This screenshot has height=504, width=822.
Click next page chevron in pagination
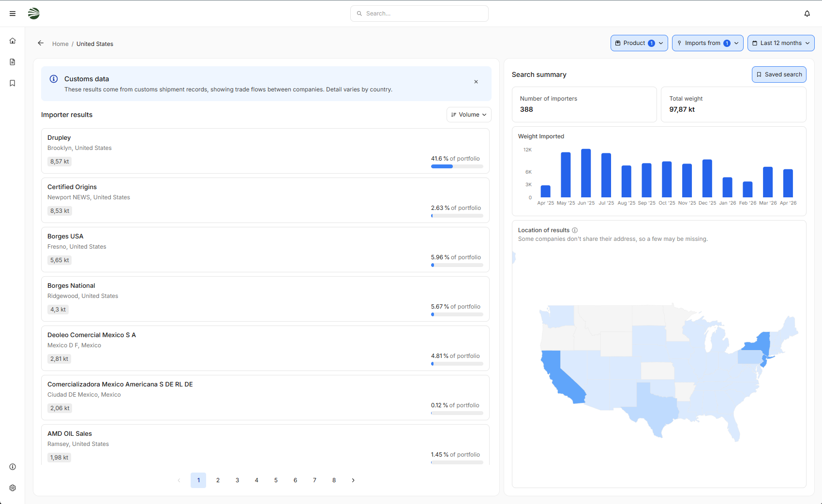(353, 480)
